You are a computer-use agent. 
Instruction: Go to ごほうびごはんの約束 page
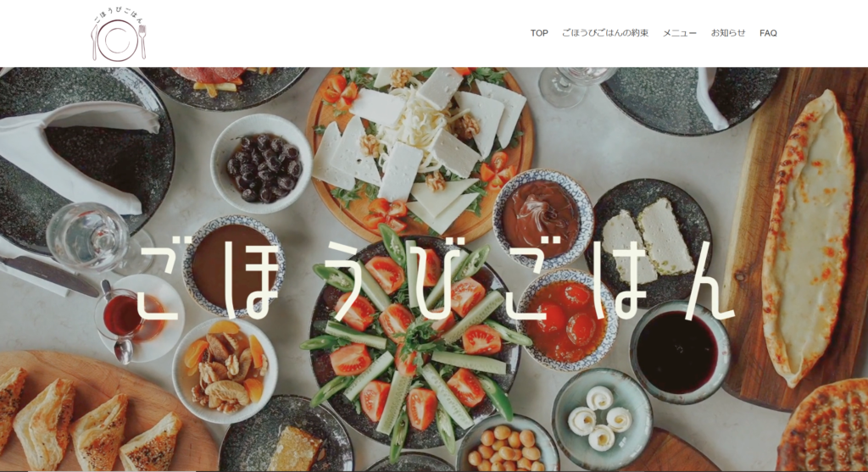pos(605,33)
